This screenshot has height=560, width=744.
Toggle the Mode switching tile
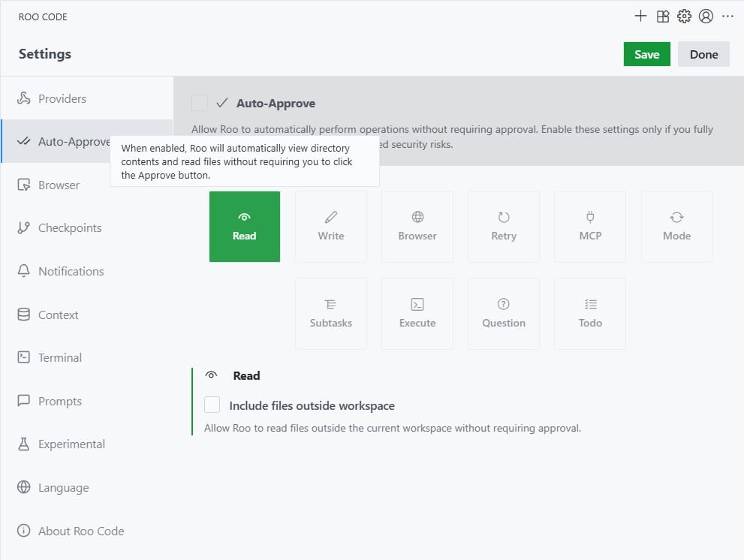click(676, 226)
